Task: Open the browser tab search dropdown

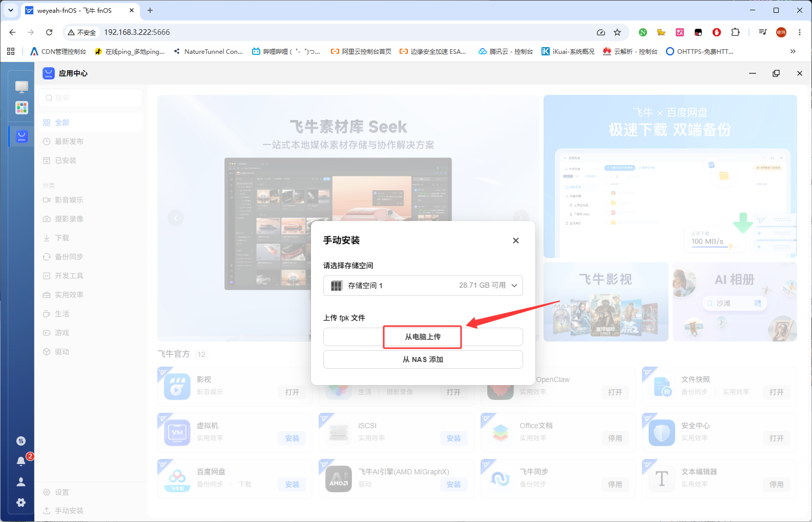Action: 11,10
